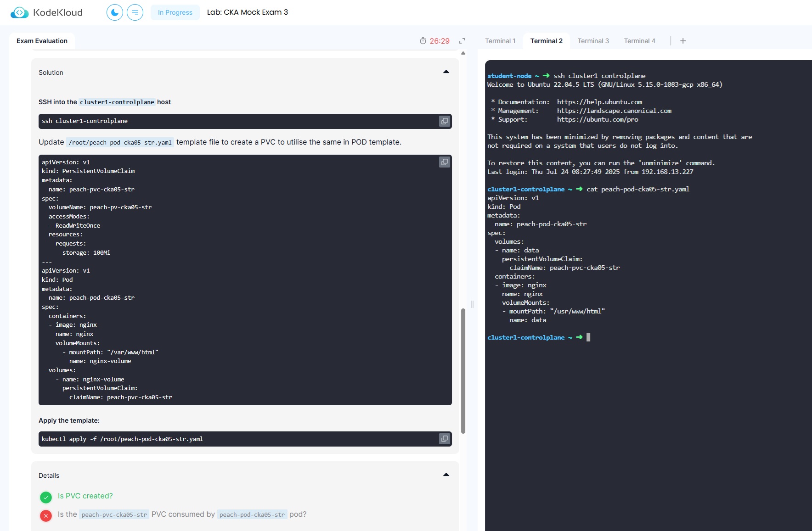
Task: Copy the PVC and Pod YAML block
Action: click(445, 162)
